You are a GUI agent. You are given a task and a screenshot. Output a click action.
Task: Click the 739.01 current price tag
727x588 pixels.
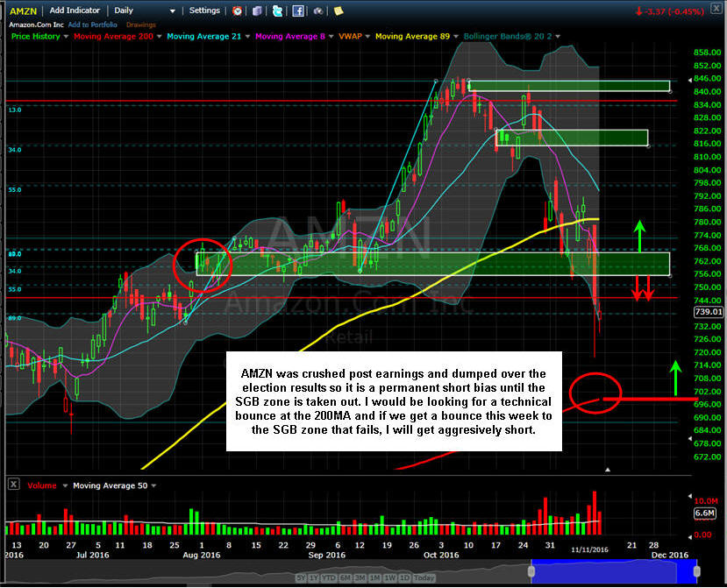709,312
